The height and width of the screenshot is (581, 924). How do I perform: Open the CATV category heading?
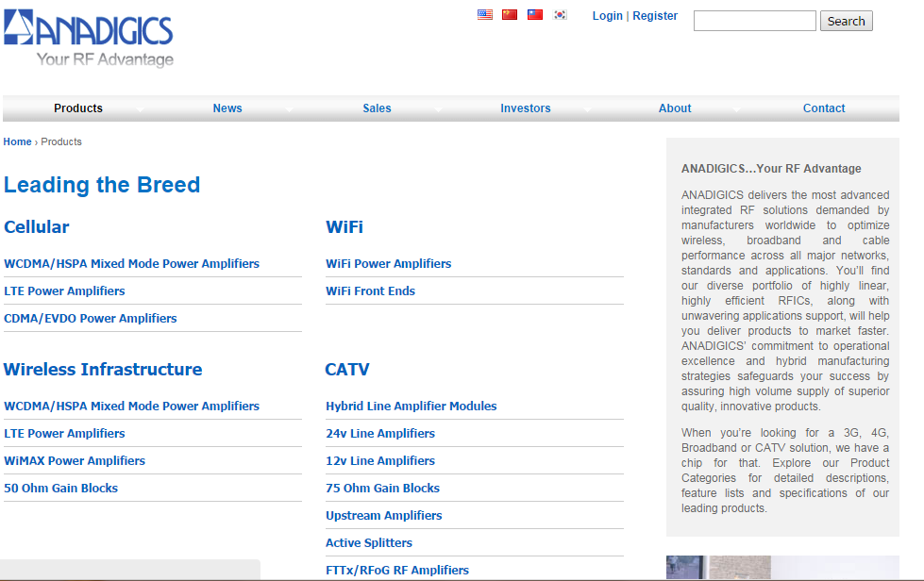(x=347, y=369)
